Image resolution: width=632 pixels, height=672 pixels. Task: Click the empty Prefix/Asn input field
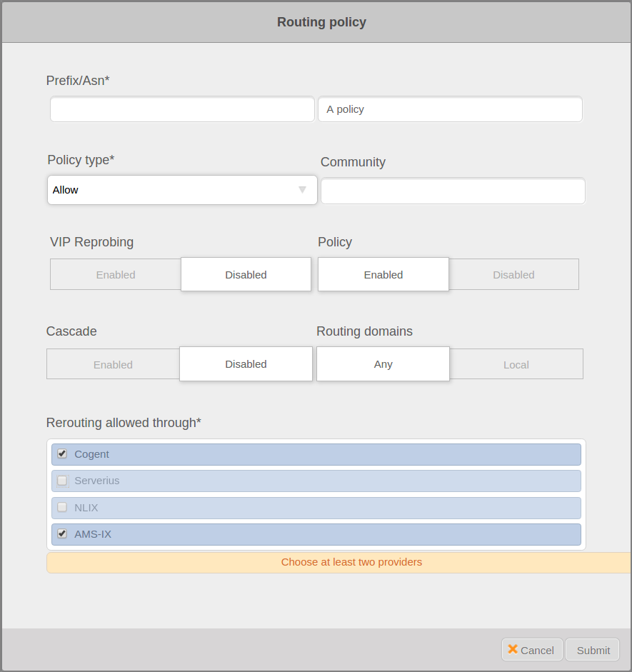point(183,109)
